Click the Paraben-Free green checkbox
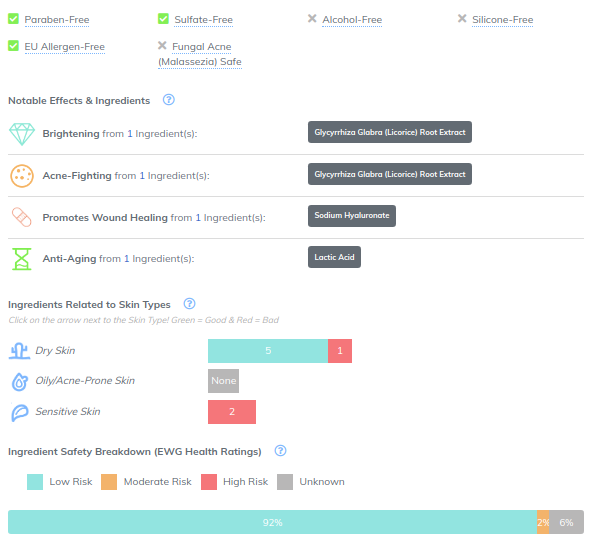 (14, 18)
